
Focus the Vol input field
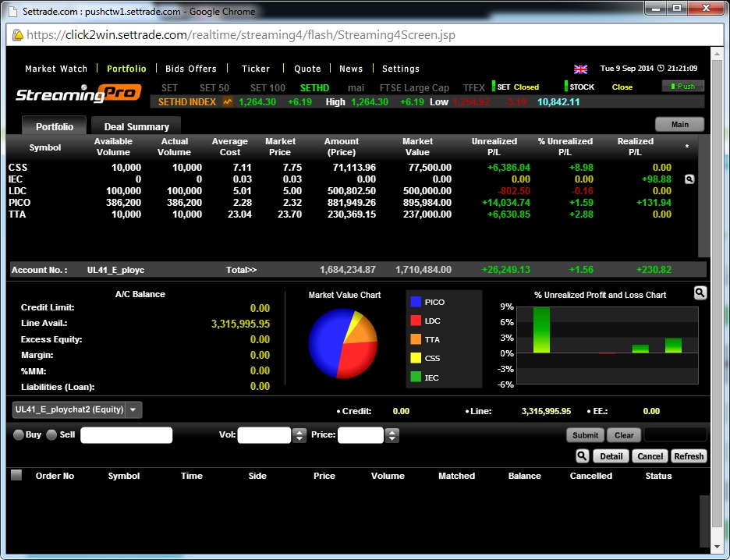264,435
